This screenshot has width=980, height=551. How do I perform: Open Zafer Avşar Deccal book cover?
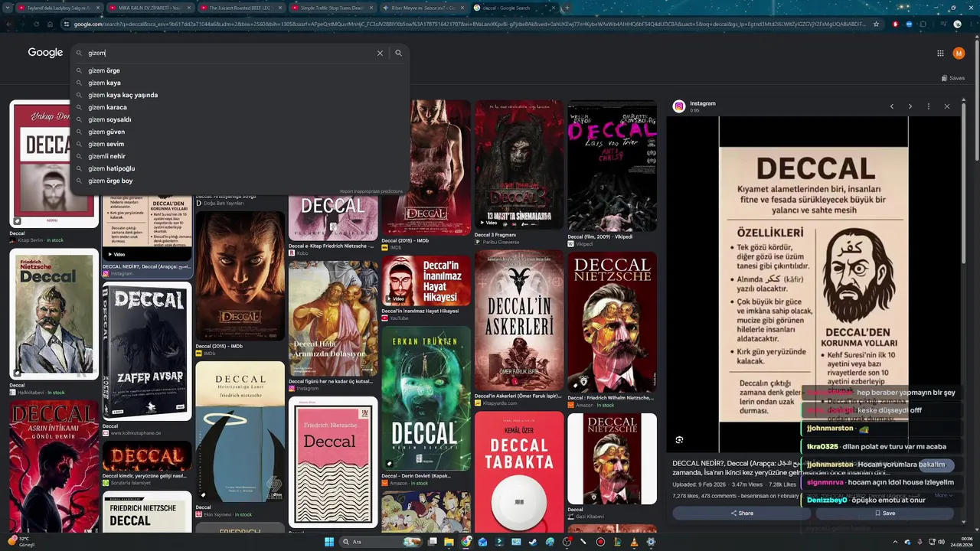pos(147,351)
